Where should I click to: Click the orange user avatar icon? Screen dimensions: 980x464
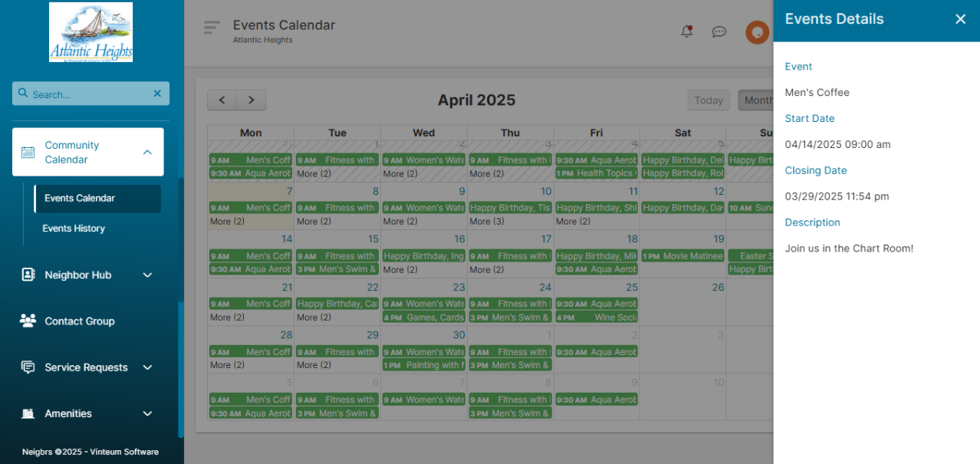click(757, 32)
